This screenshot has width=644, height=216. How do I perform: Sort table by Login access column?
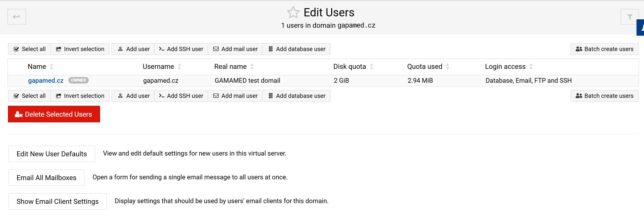click(505, 67)
